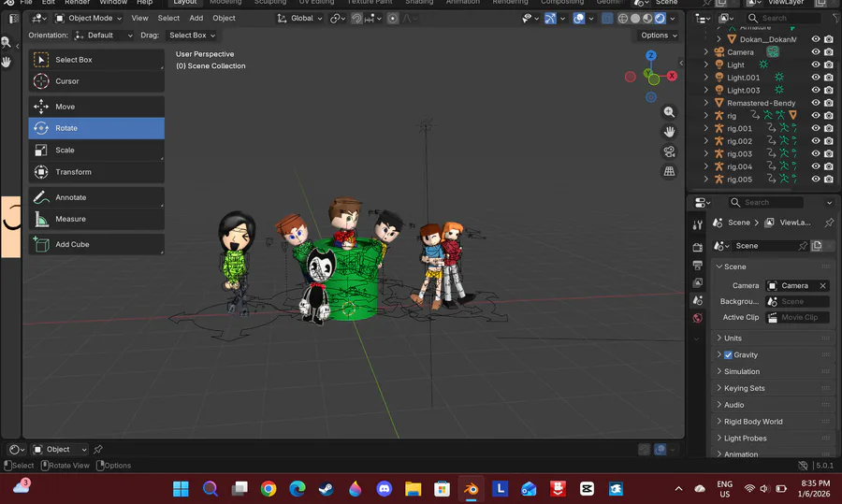The width and height of the screenshot is (842, 504).
Task: Select the Move tool
Action: (96, 107)
